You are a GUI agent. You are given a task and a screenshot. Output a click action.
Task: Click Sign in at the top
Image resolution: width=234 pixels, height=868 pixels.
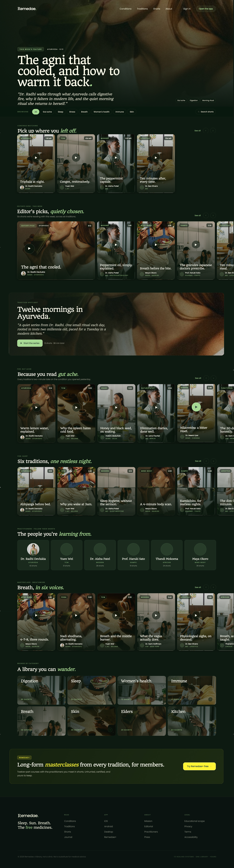coord(187,9)
